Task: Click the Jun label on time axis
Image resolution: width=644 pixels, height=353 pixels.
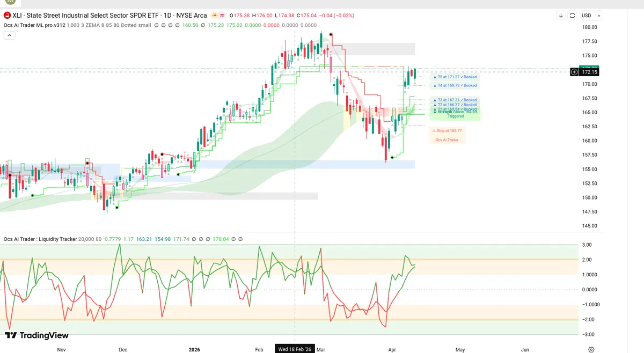Action: click(x=525, y=349)
